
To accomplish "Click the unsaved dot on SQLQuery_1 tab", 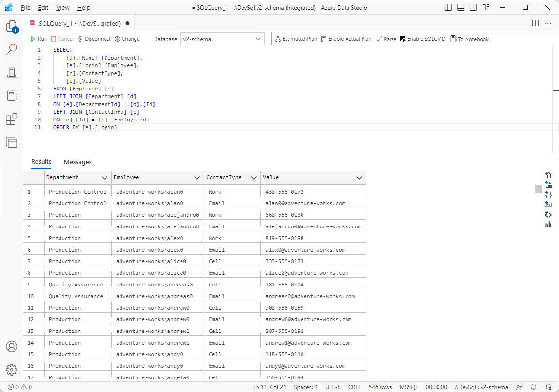I will (127, 23).
